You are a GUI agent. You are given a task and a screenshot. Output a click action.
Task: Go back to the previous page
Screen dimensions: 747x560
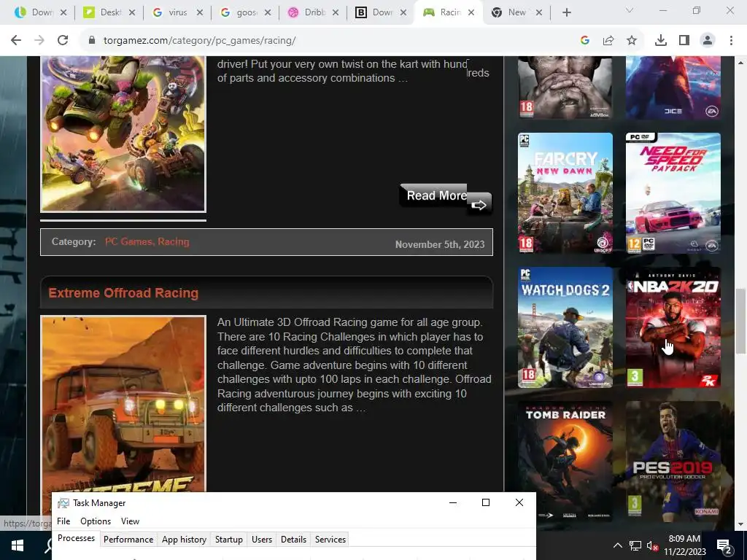click(x=16, y=41)
